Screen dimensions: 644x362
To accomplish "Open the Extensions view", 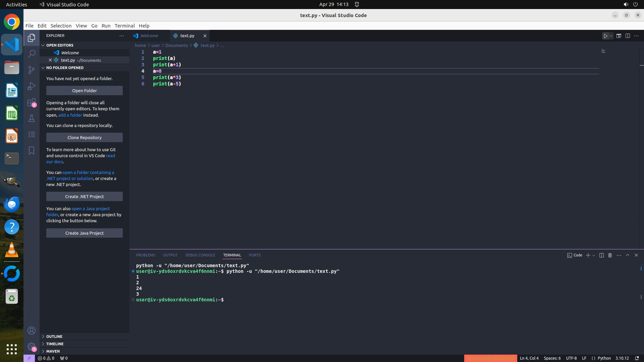I will pos(32,103).
